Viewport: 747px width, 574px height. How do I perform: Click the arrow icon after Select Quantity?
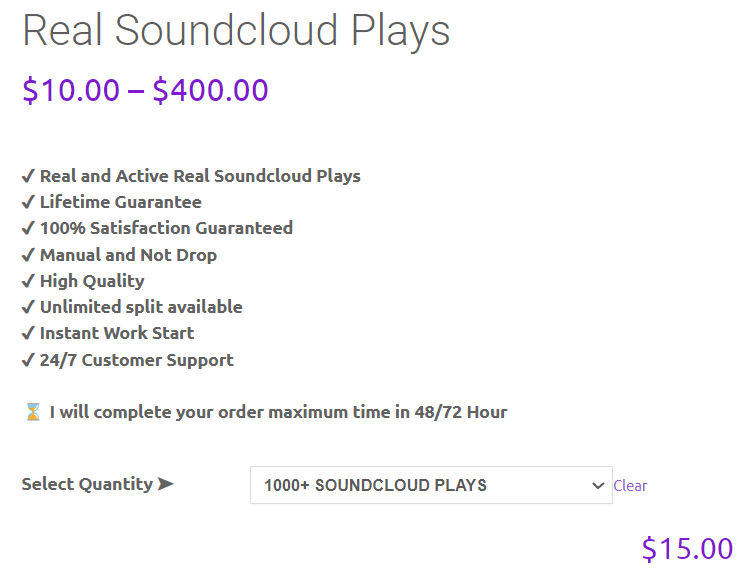coord(166,484)
